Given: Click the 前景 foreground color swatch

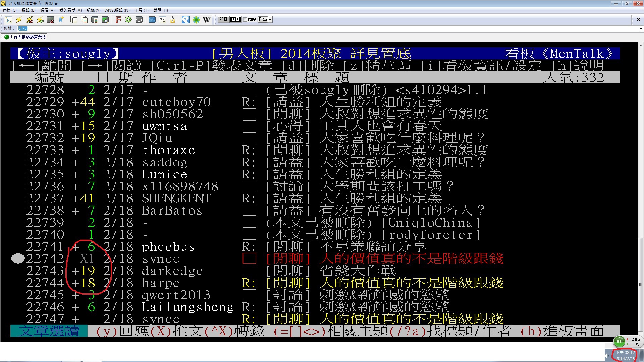Looking at the screenshot, I should coord(223,20).
